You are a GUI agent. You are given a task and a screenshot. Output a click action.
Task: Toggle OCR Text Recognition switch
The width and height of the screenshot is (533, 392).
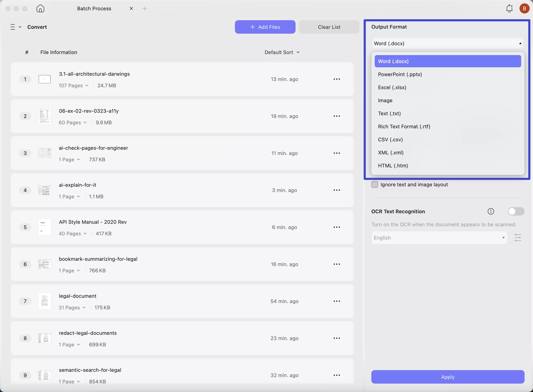pos(516,211)
